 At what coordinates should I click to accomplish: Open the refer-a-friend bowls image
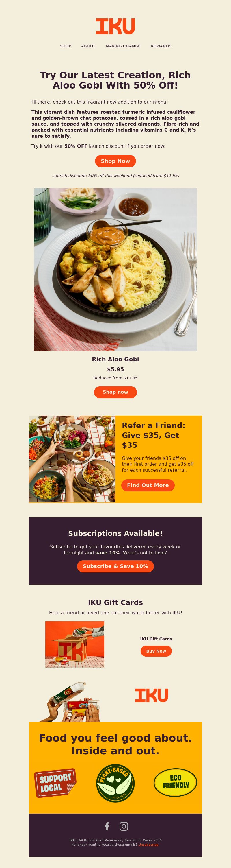coord(72,459)
